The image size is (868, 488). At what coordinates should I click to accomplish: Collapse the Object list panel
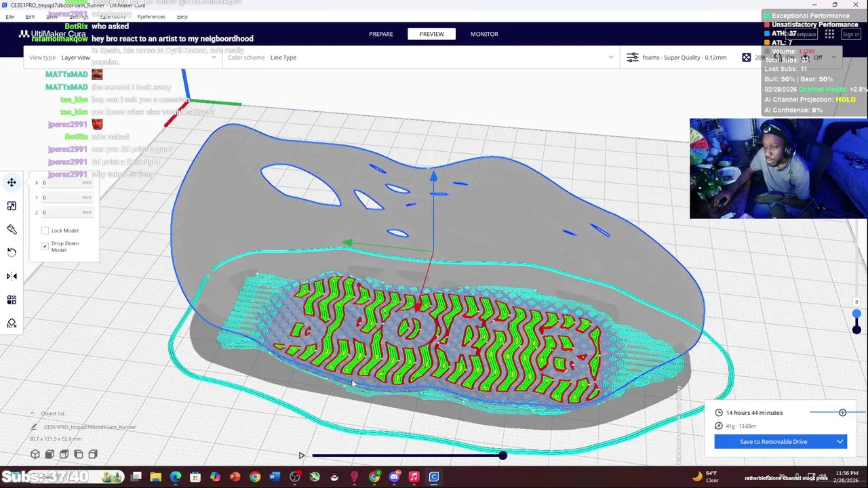click(32, 413)
